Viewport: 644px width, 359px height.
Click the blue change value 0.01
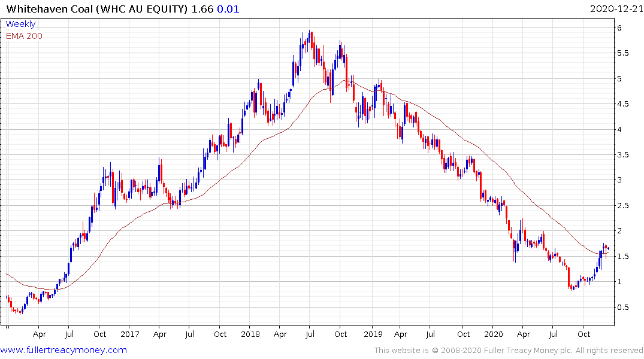[x=228, y=9]
